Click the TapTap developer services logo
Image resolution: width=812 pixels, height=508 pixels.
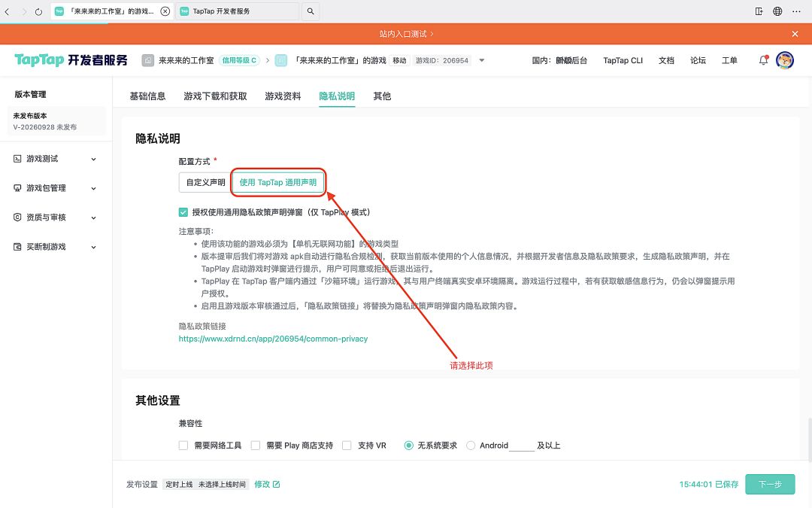pyautogui.click(x=71, y=60)
